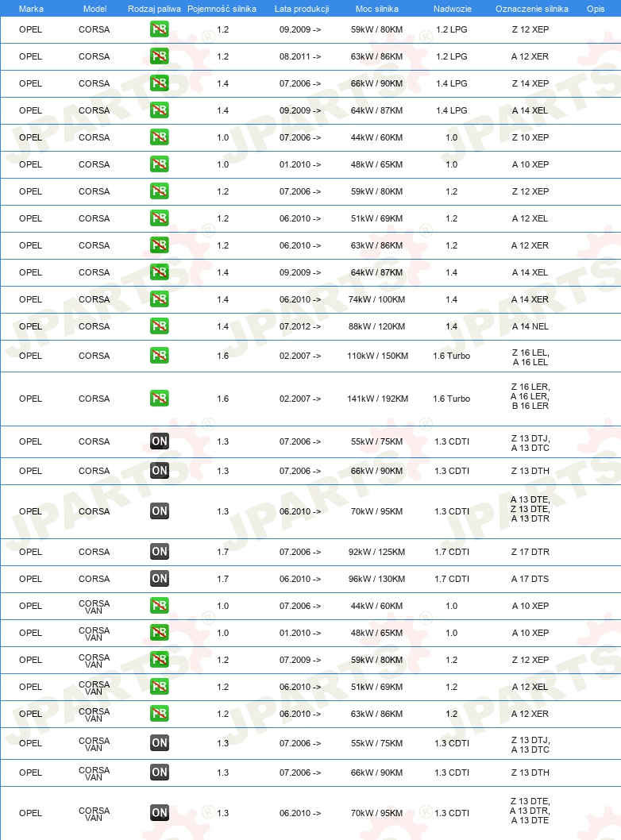Click the 'Marka' column header
This screenshot has height=840, width=621.
tap(31, 9)
